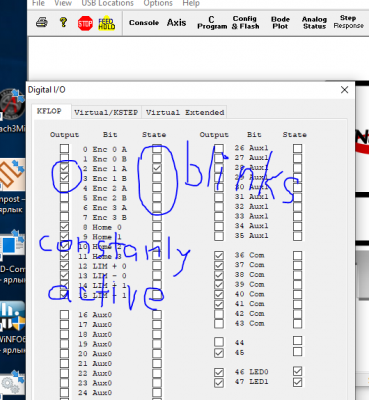Screen dimensions: 369x400
Task: Click State checkbox for 46 LED0
Action: 297,371
